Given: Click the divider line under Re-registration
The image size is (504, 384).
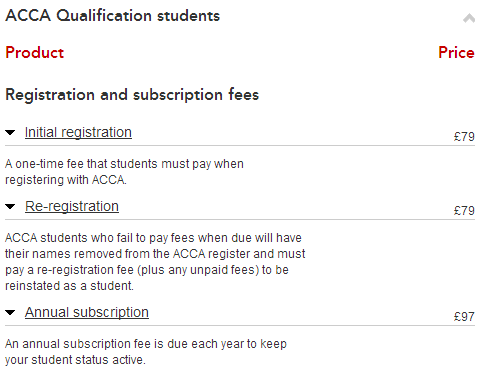Looking at the screenshot, I should click(x=240, y=220).
